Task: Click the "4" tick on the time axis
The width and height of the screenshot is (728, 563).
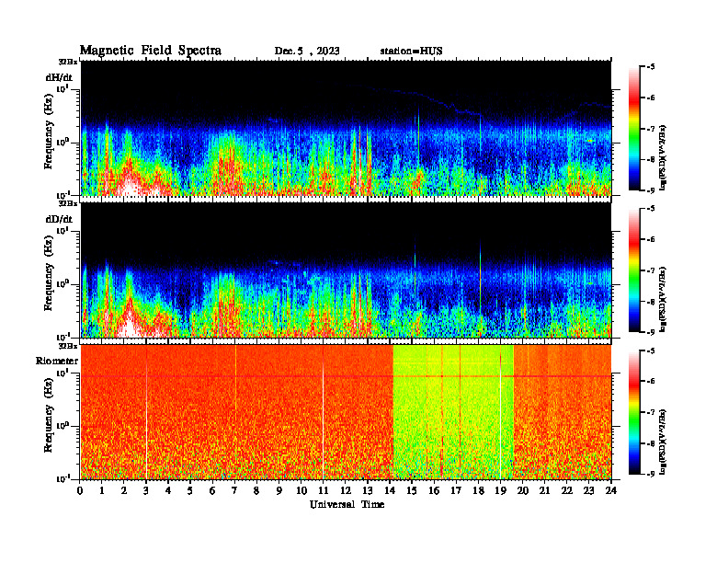Action: click(x=168, y=490)
